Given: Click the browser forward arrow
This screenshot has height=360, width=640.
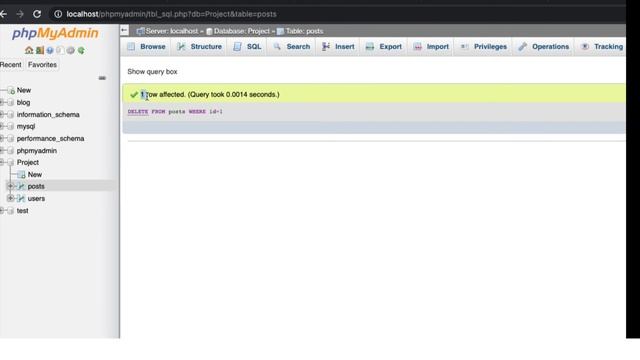Looking at the screenshot, I should [20, 14].
